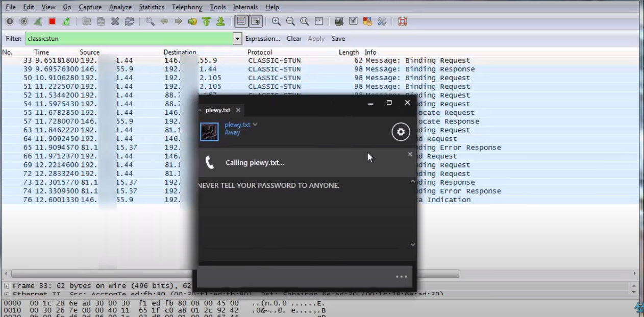Click the classicstun filter input field
Viewport: 644px width, 317px height.
[x=128, y=39]
